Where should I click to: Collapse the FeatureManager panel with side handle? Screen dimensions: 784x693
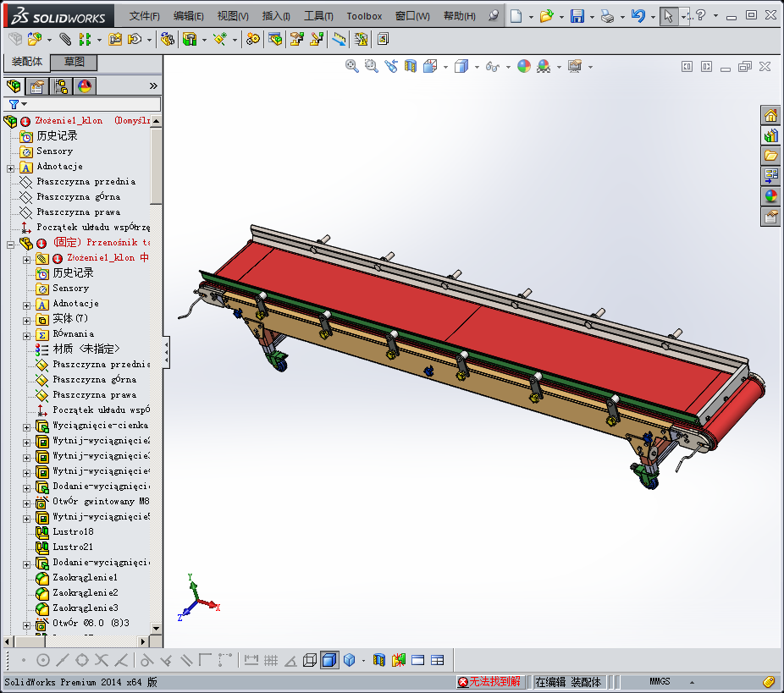(167, 352)
